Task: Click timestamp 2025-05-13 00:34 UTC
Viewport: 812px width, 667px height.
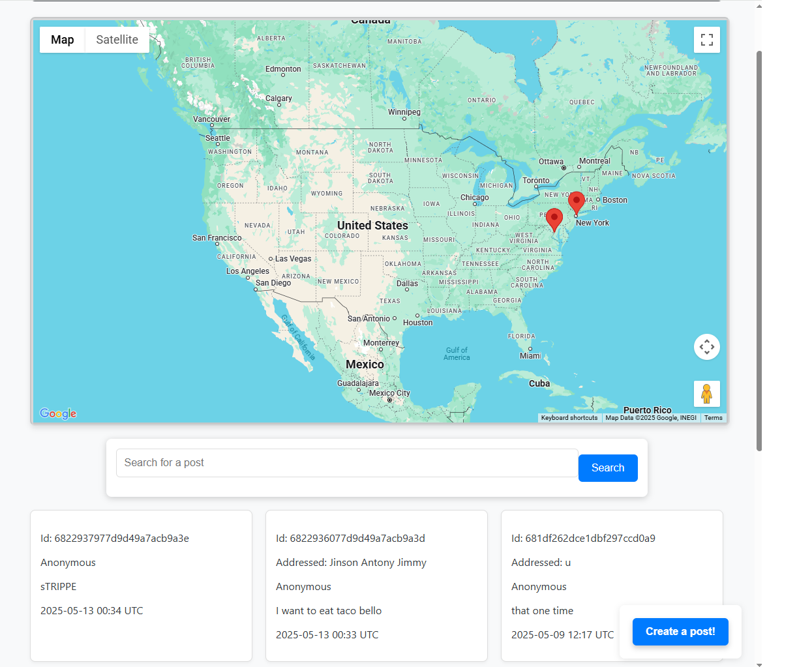Action: pos(91,611)
